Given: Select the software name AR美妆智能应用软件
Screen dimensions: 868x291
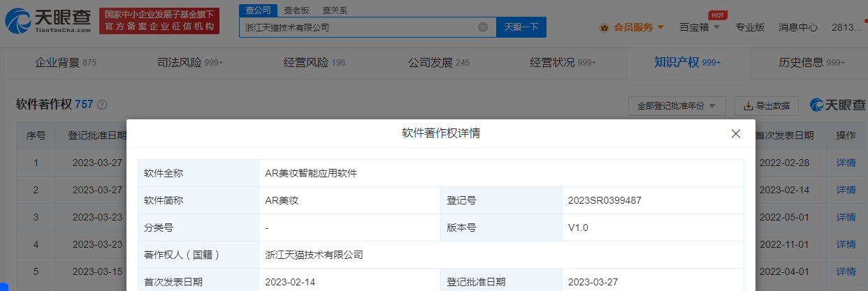Looking at the screenshot, I should click(311, 173).
